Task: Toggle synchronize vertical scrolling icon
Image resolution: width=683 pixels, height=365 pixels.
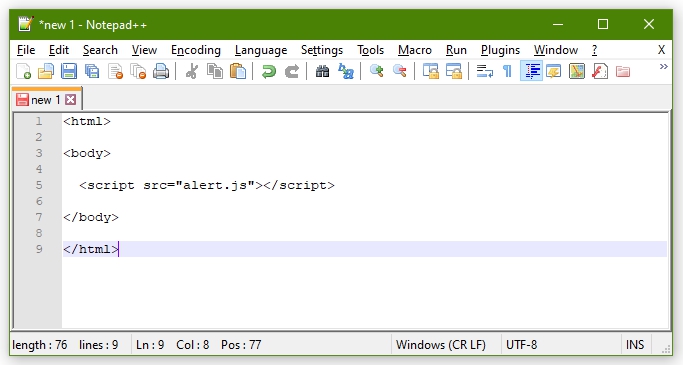Action: pyautogui.click(x=431, y=71)
